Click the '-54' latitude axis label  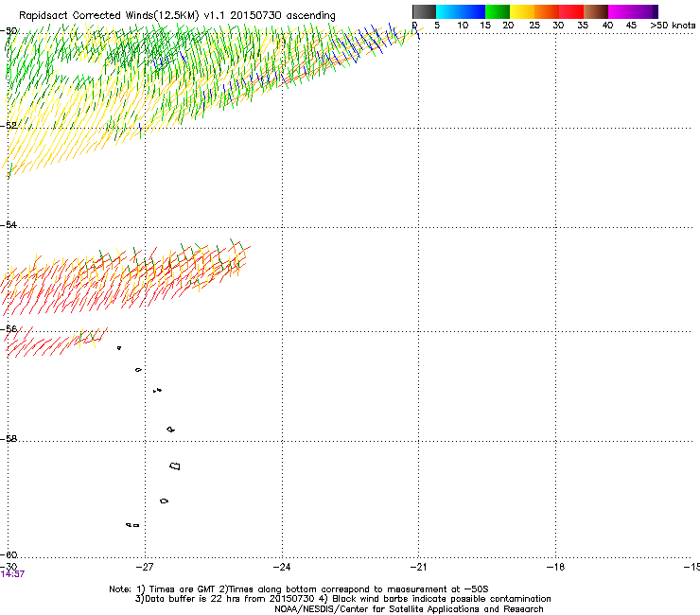9,224
